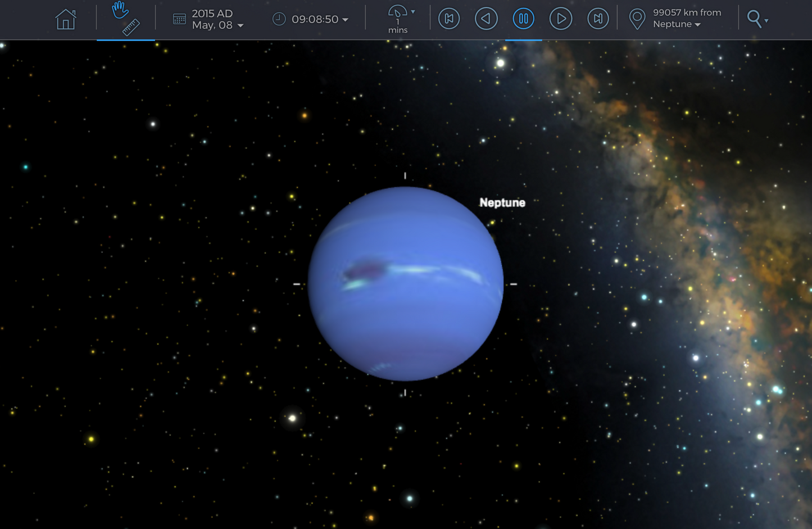Expand the 1 mins speed dropdown
Image resolution: width=812 pixels, height=529 pixels.
[414, 12]
